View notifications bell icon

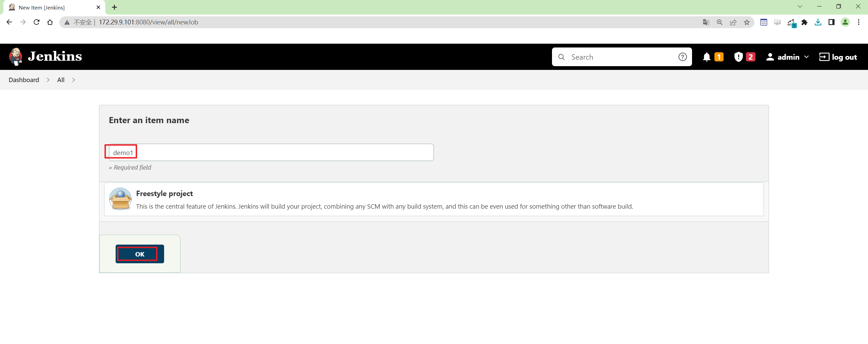707,57
